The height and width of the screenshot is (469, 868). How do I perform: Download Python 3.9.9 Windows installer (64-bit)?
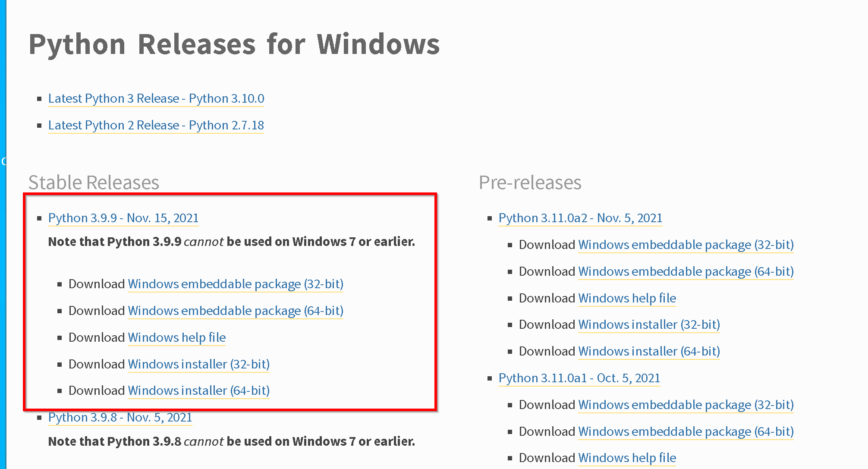(x=199, y=390)
